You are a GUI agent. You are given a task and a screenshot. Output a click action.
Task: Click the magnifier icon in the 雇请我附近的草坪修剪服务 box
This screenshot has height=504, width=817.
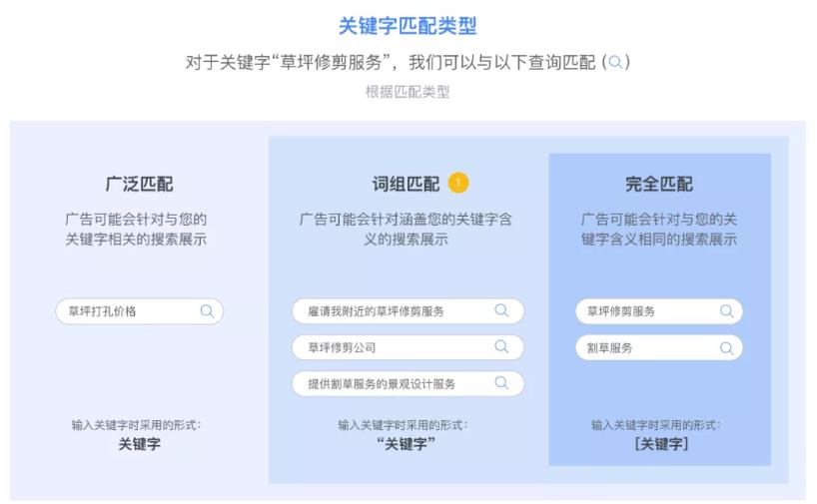[501, 310]
